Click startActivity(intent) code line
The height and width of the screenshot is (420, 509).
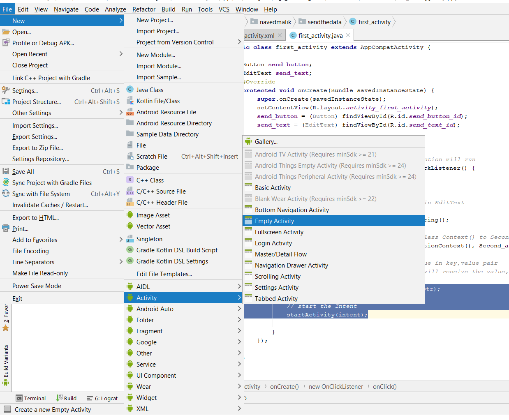click(x=327, y=315)
